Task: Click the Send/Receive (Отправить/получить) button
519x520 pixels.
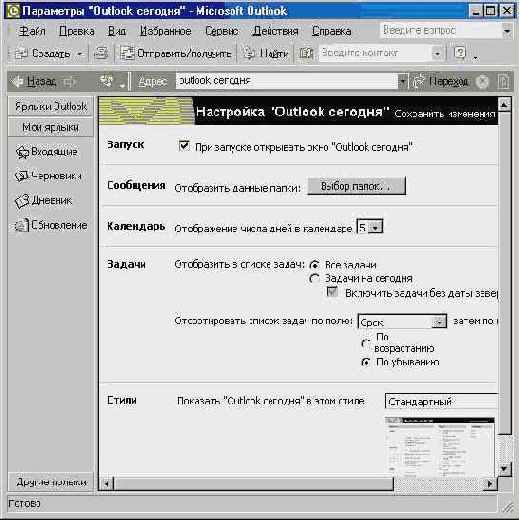Action: click(x=175, y=53)
